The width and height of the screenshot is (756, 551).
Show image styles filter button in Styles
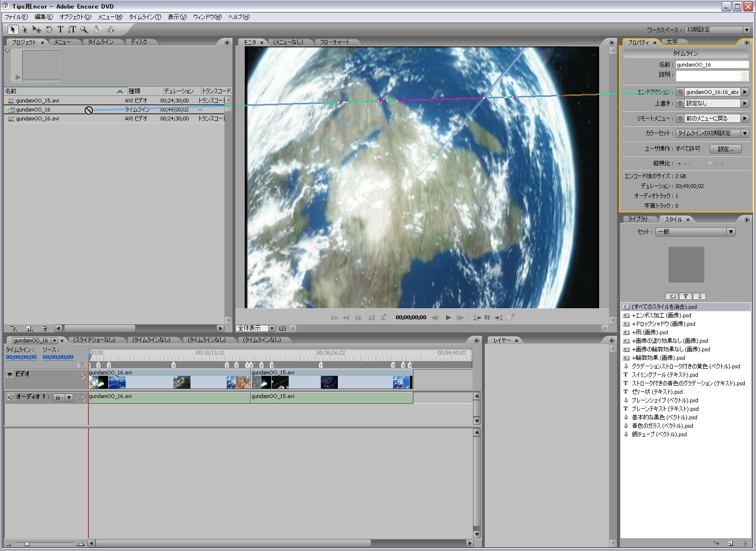coord(671,296)
